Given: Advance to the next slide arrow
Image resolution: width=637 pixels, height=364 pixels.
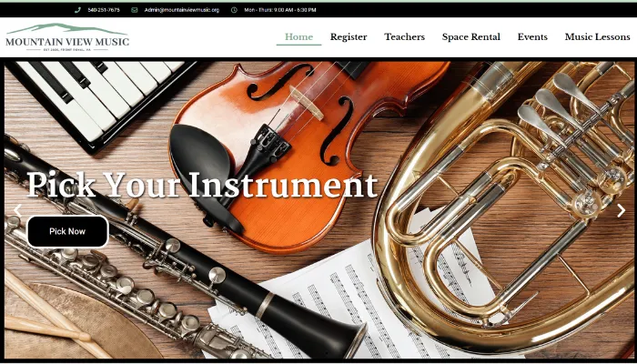Looking at the screenshot, I should (622, 210).
